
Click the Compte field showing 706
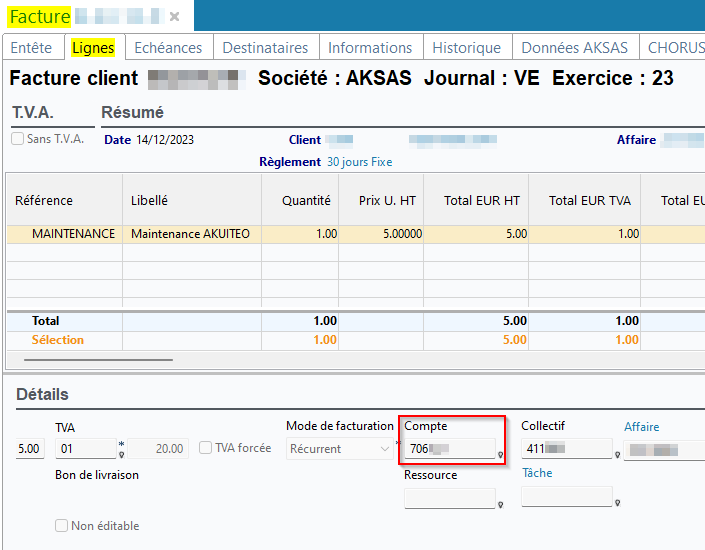click(450, 449)
